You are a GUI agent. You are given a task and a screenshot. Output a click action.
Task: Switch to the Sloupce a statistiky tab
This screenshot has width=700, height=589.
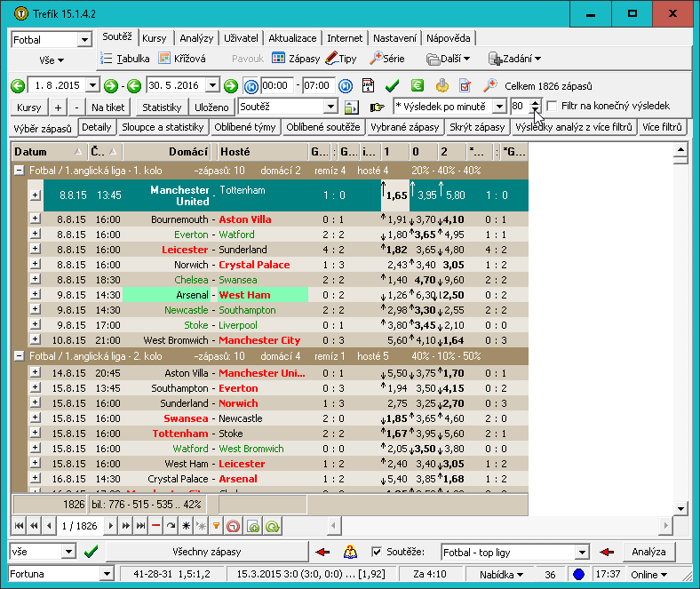coord(163,127)
